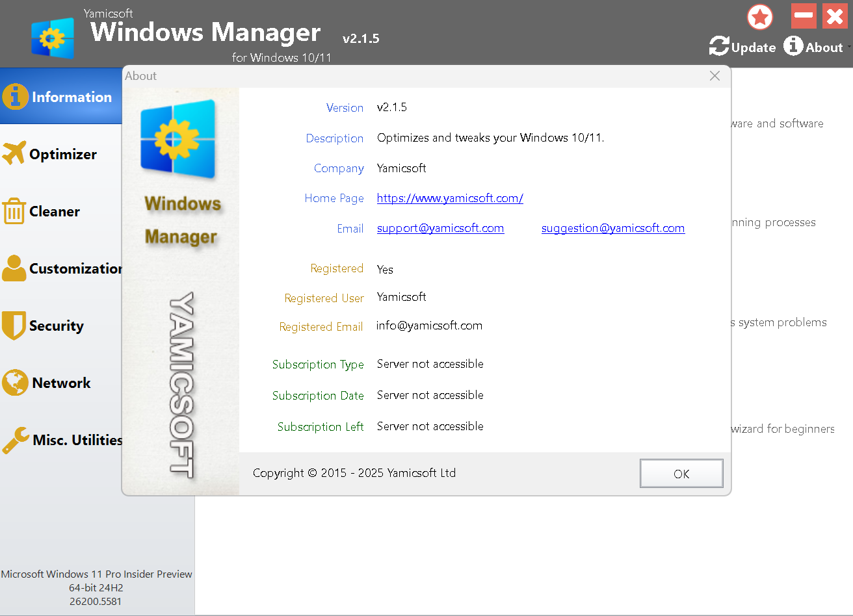
Task: Click Subscription Date 'Server not accessible' value
Action: 430,395
